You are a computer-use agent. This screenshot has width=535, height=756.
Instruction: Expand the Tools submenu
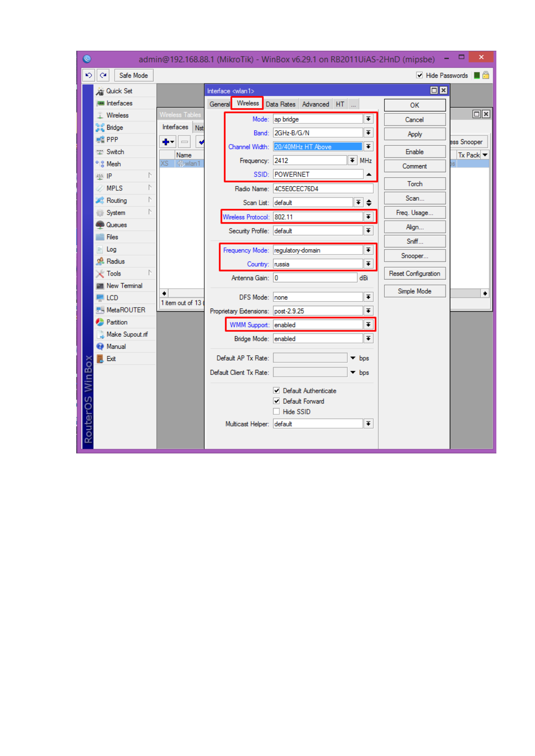point(150,273)
